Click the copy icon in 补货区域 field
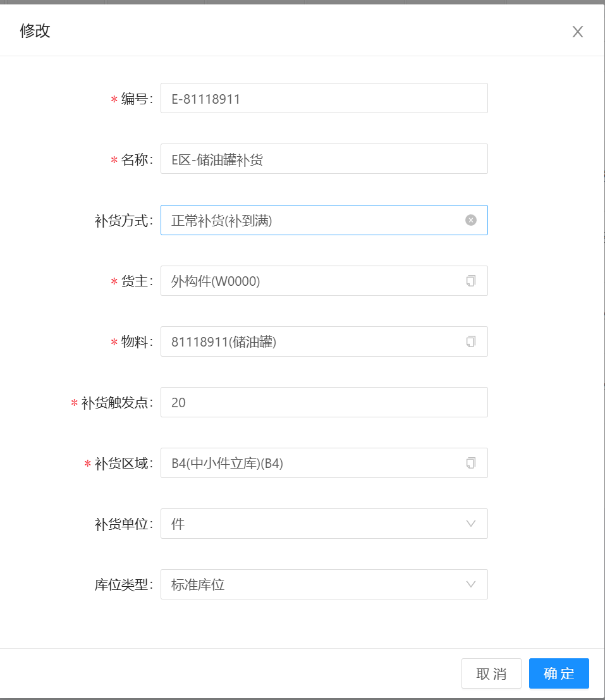This screenshot has width=605, height=700. [x=470, y=463]
